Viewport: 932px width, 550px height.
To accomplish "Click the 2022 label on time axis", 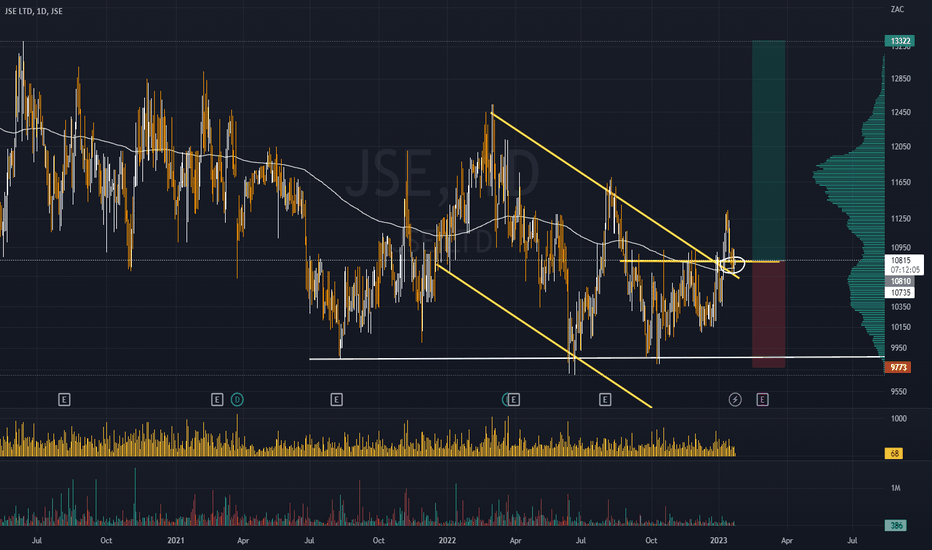I will point(447,540).
